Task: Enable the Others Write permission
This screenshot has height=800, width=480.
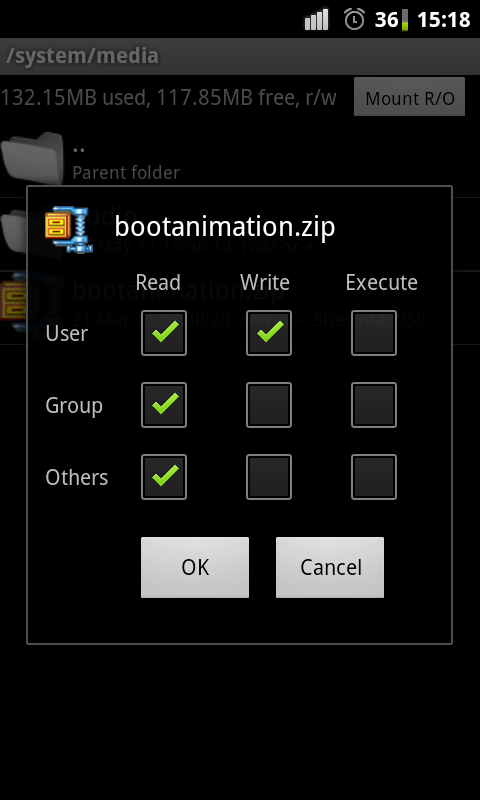Action: pyautogui.click(x=269, y=477)
